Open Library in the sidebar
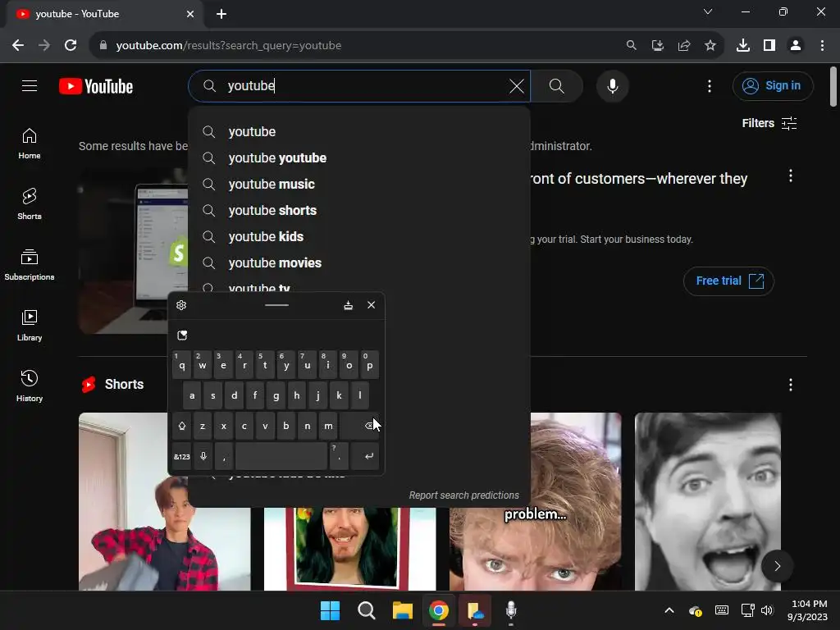The height and width of the screenshot is (630, 840). click(x=30, y=325)
